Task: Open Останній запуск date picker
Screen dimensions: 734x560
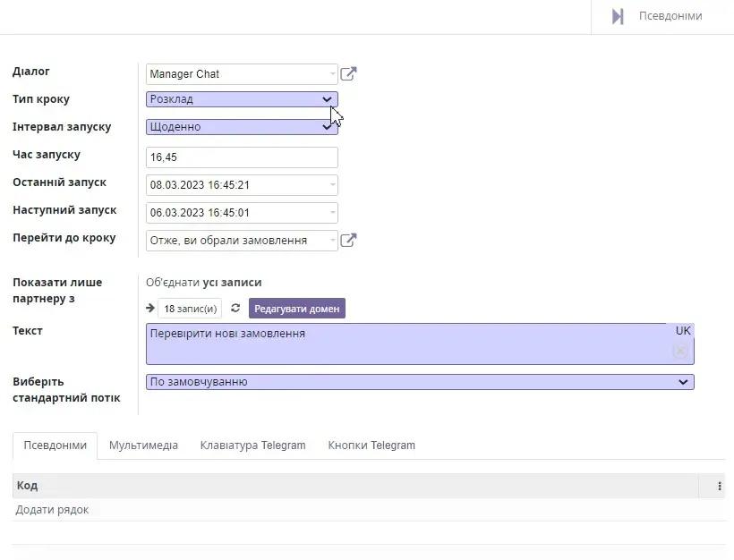Action: coord(242,185)
